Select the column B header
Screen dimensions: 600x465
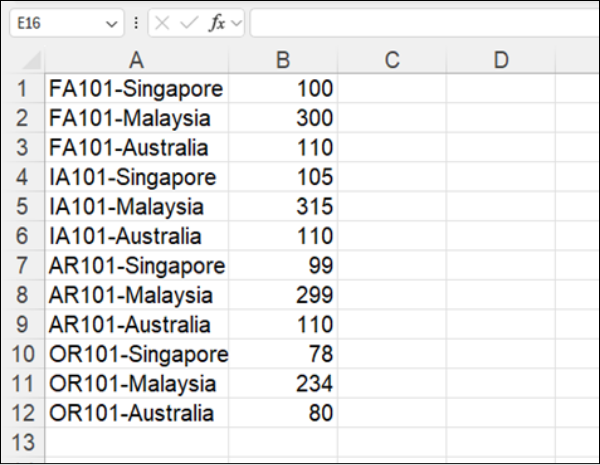283,60
